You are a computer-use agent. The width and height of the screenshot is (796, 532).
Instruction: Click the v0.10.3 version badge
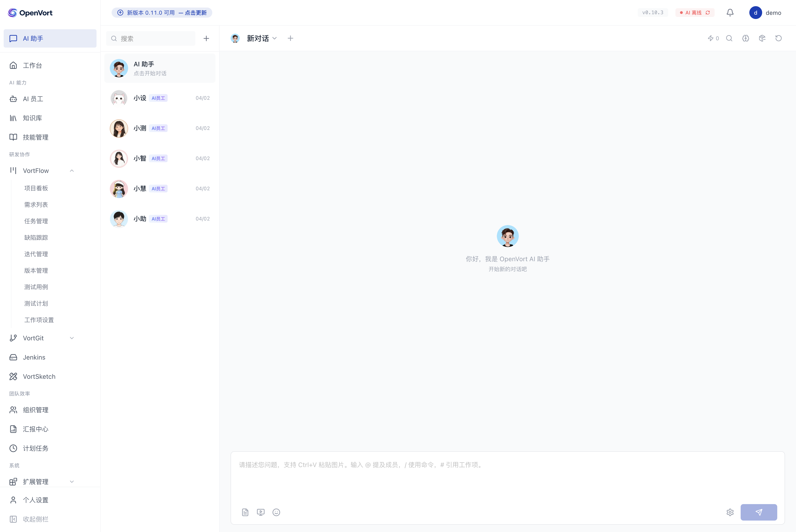pyautogui.click(x=653, y=13)
